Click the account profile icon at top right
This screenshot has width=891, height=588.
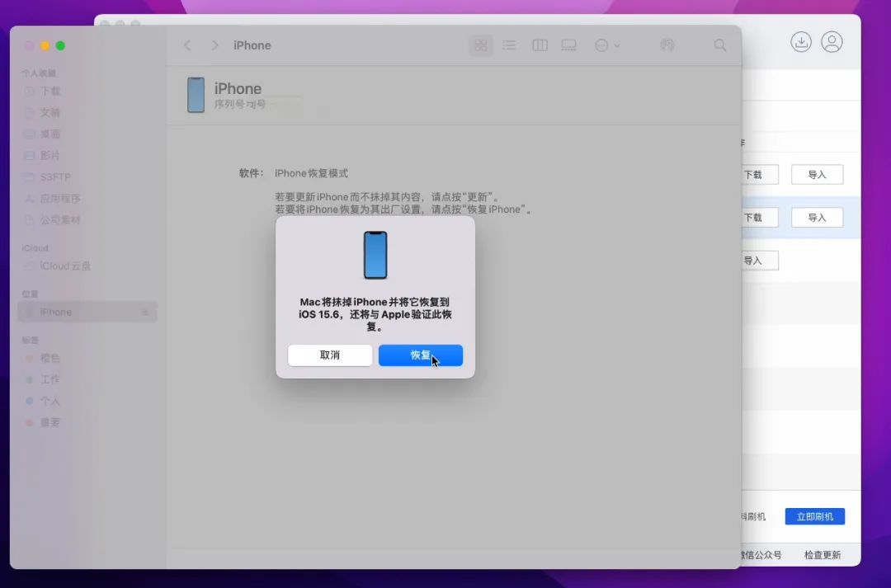(x=832, y=42)
